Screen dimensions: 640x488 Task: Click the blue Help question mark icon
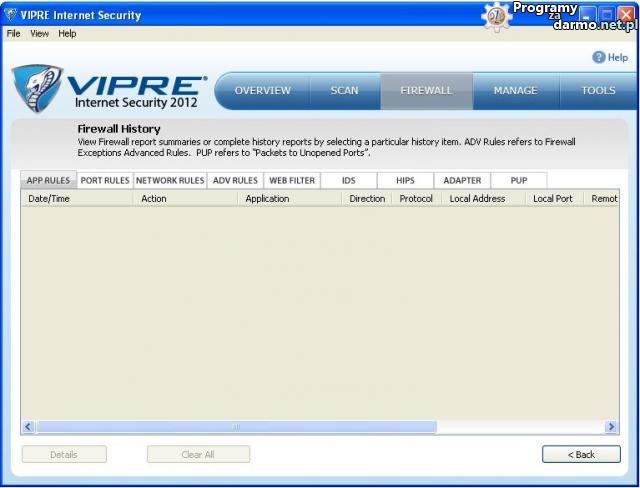(x=599, y=58)
